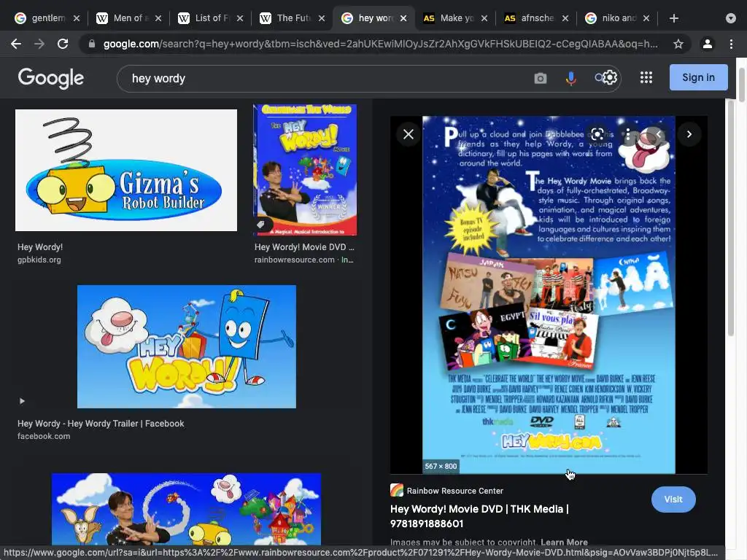747x560 pixels.
Task: Open the browser profile icon
Action: point(708,44)
